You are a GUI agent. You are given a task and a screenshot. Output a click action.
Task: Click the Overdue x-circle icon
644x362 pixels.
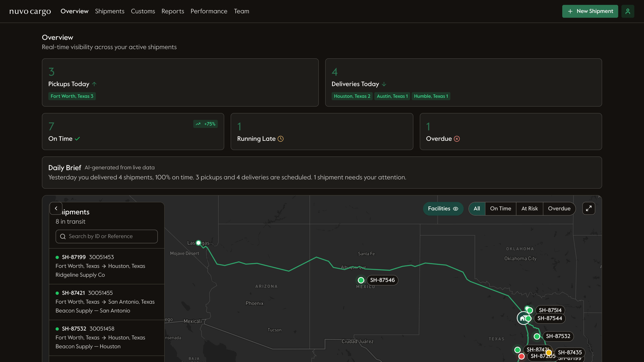457,139
